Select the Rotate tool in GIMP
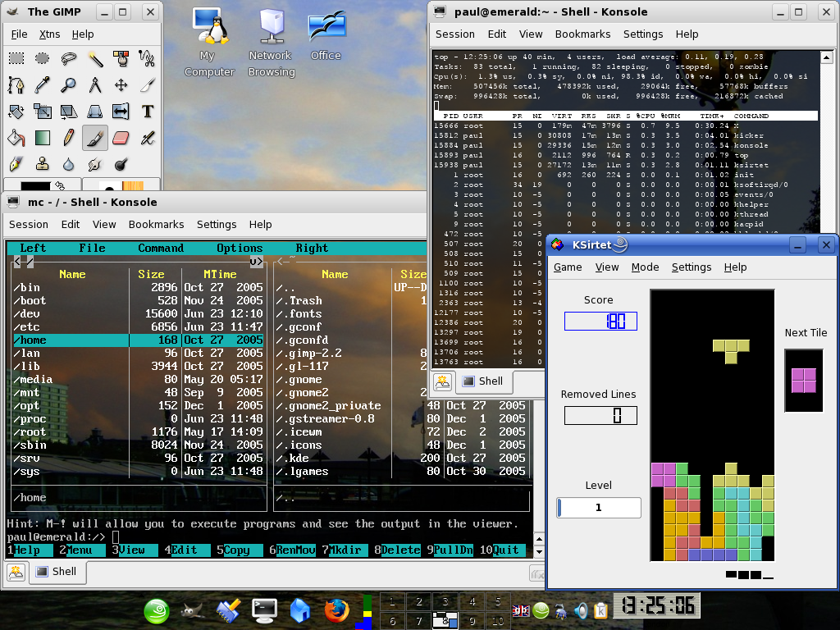 pyautogui.click(x=16, y=112)
